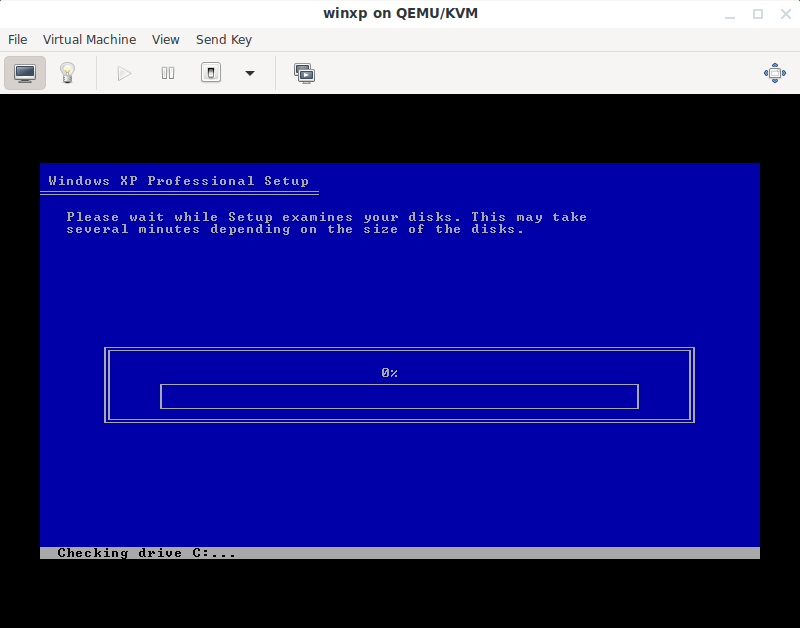Switch to fullscreen view icon
Viewport: 800px width, 628px height.
point(774,73)
